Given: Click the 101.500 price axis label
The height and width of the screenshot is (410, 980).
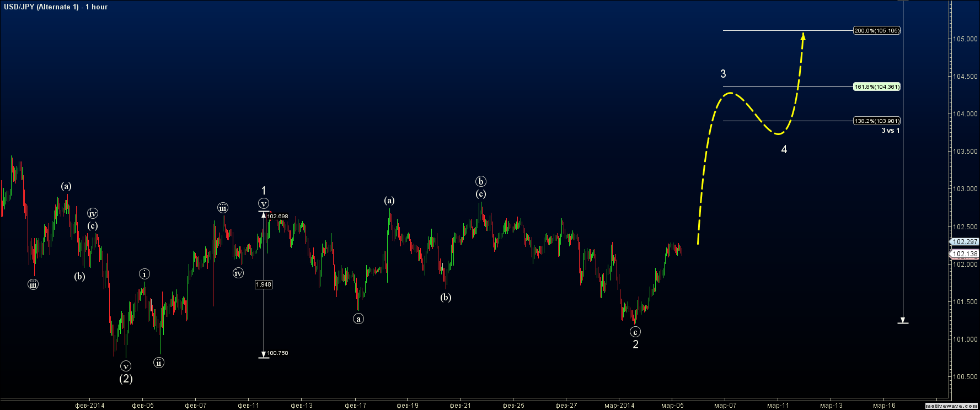Looking at the screenshot, I should coord(966,302).
